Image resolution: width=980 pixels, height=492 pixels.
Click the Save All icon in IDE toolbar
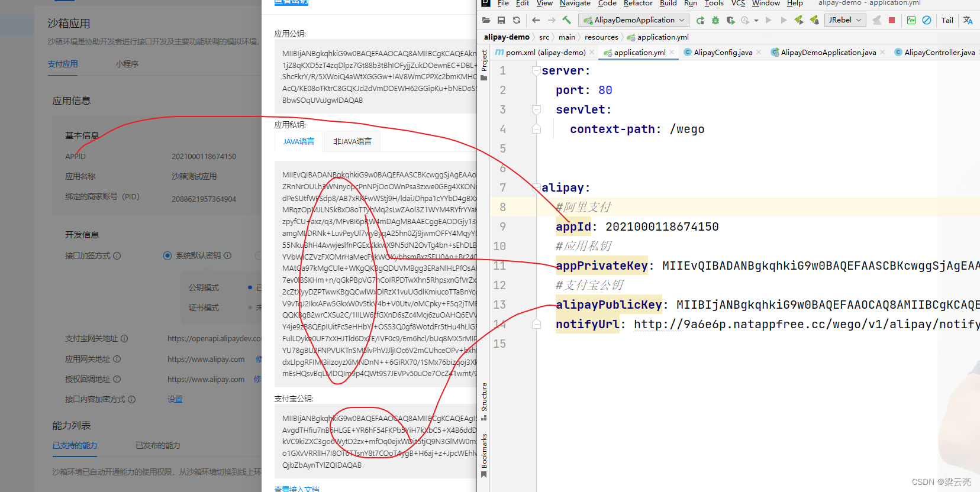pos(501,20)
